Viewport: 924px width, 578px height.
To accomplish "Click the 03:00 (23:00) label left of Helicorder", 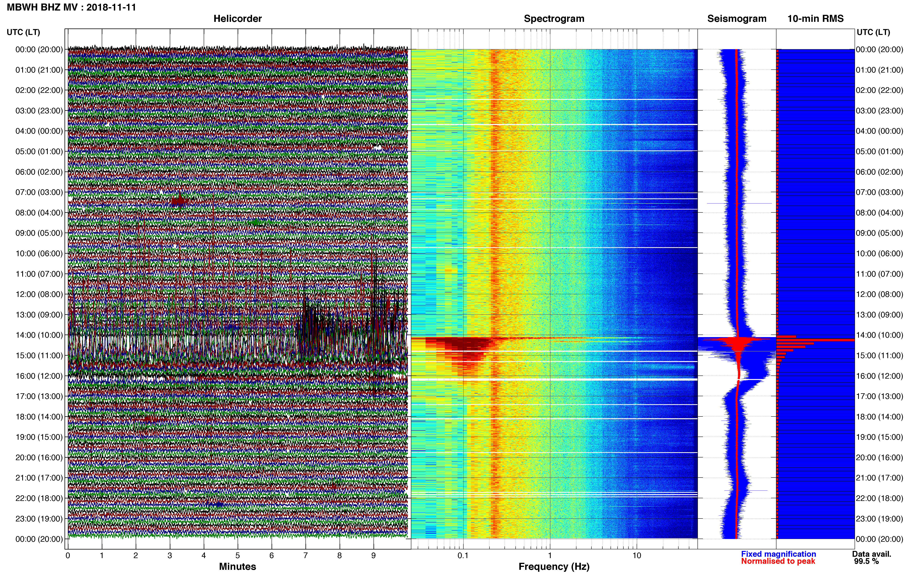I will coord(39,111).
